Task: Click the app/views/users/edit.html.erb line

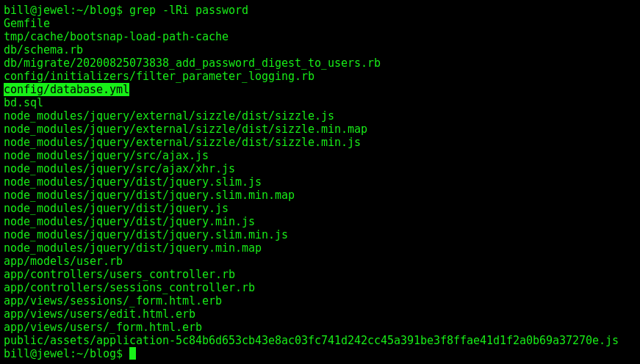Action: click(100, 314)
